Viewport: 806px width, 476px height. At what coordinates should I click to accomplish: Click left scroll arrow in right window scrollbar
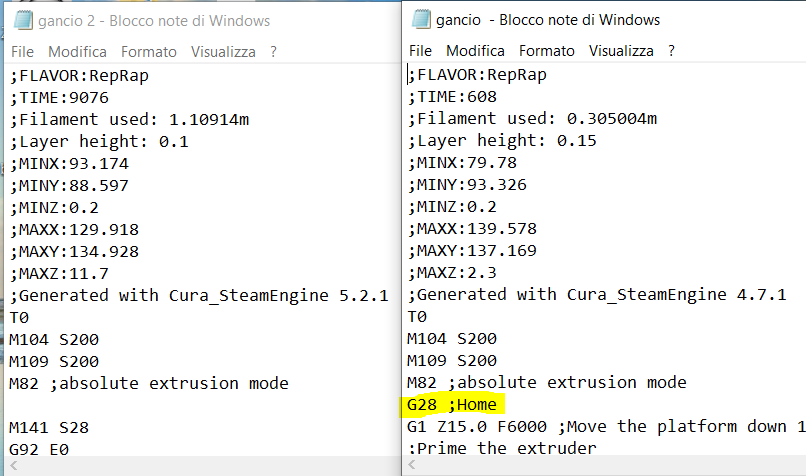[x=412, y=465]
